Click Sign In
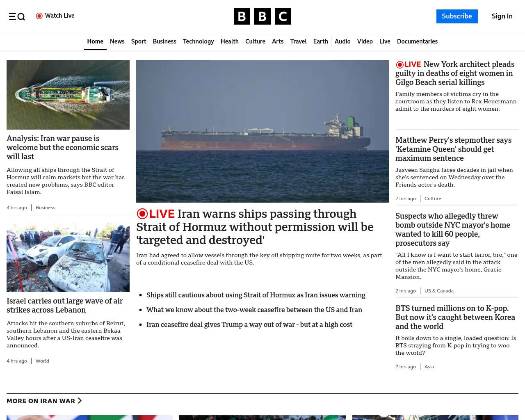Image resolution: width=525 pixels, height=420 pixels. coord(502,16)
